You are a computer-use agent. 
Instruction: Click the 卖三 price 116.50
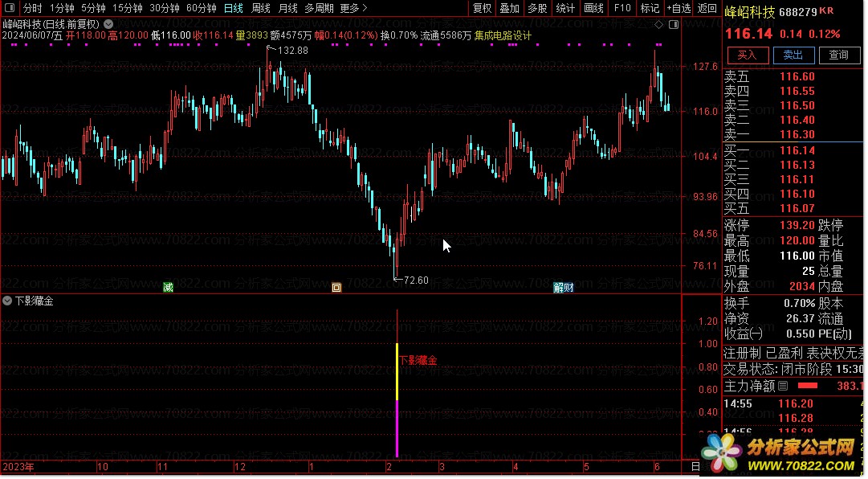click(x=797, y=106)
